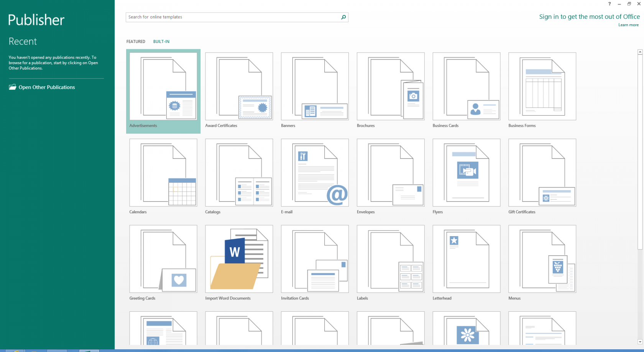Screen dimensions: 644x352
Task: Select the E-mail template icon
Action: tap(315, 173)
